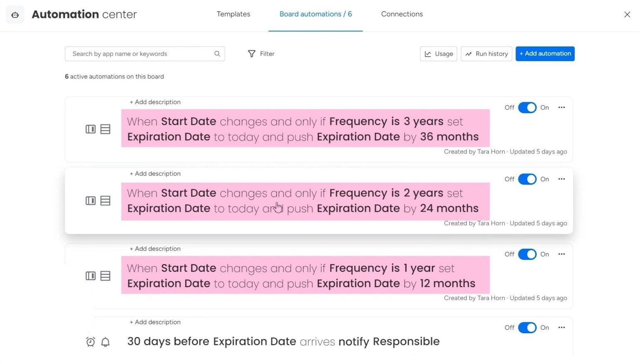The width and height of the screenshot is (639, 364).
Task: Disable the 2-year frequency automation toggle
Action: (x=527, y=179)
